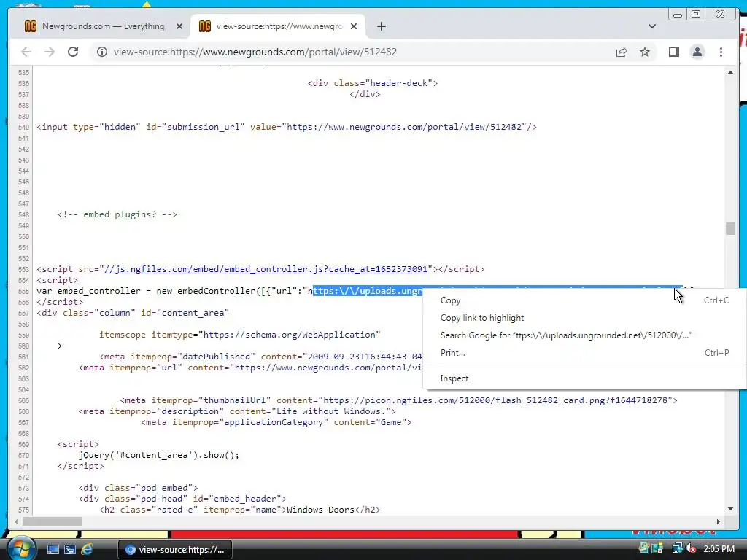This screenshot has height=560, width=747.
Task: Click the "Windows Doors" h2 text
Action: [x=321, y=510]
